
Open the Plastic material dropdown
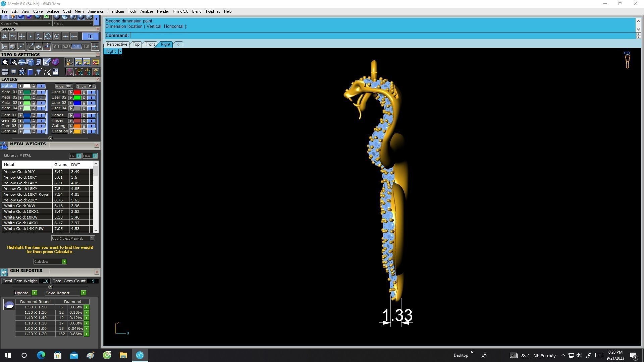[x=72, y=23]
